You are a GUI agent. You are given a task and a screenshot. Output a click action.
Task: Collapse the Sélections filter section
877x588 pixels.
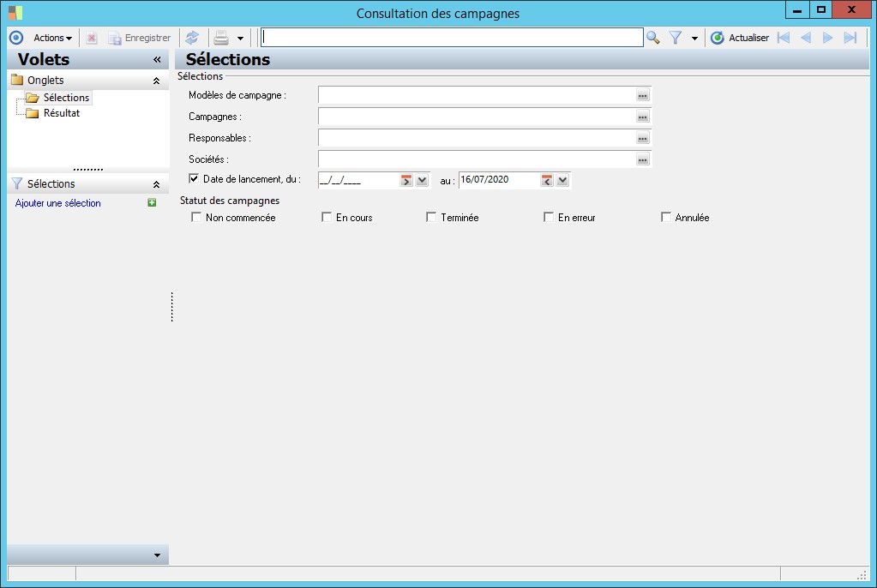[157, 184]
